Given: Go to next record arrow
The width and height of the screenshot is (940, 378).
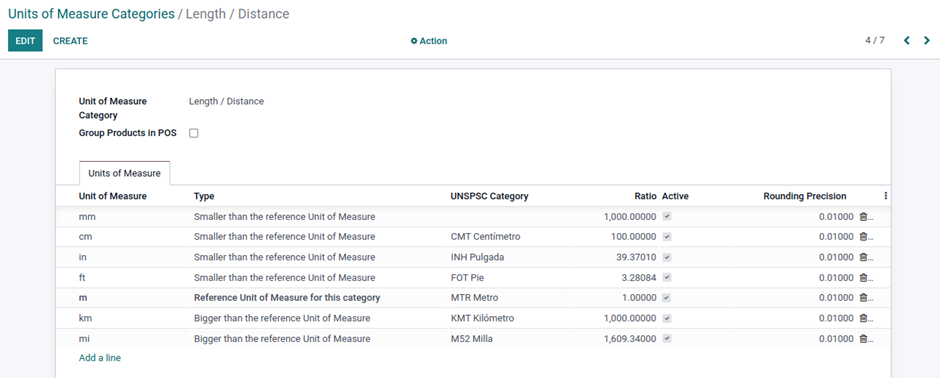Looking at the screenshot, I should coord(927,41).
